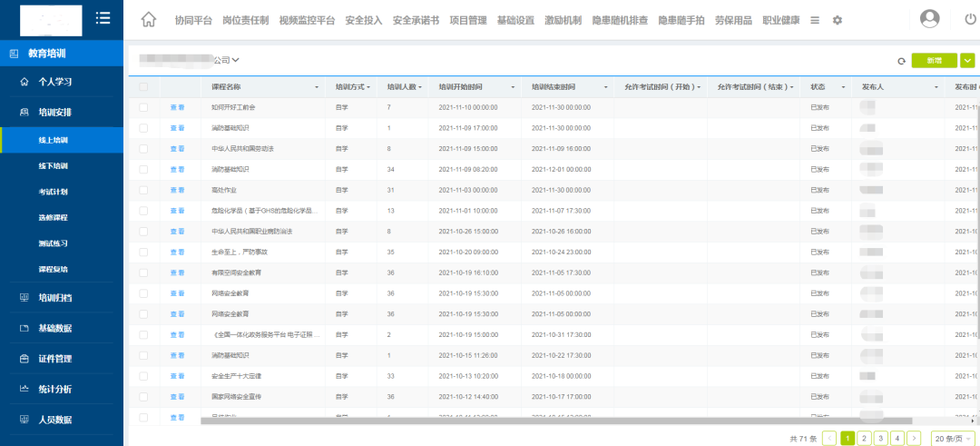Expand the company selector dropdown
The height and width of the screenshot is (446, 980).
tap(235, 60)
